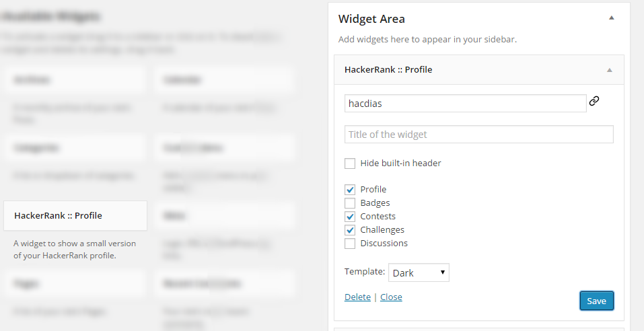Focus the username field containing hacdias

click(465, 104)
